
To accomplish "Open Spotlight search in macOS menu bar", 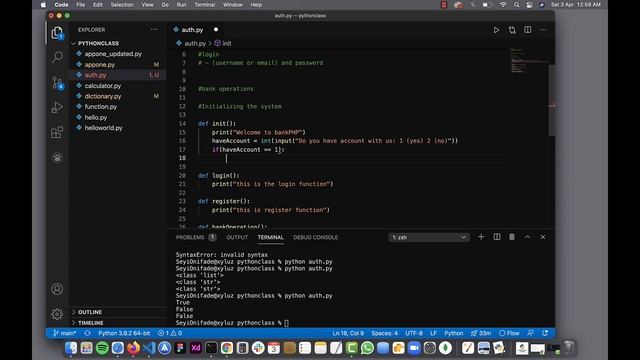I will (x=517, y=5).
